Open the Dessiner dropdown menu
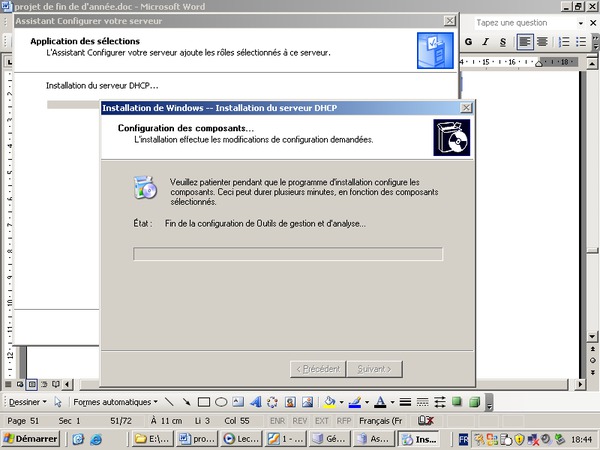Screen dimensions: 600x450 [x=29, y=402]
